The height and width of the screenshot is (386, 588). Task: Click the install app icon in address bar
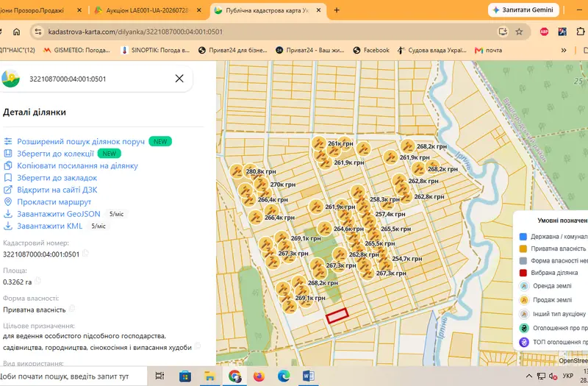[503, 32]
